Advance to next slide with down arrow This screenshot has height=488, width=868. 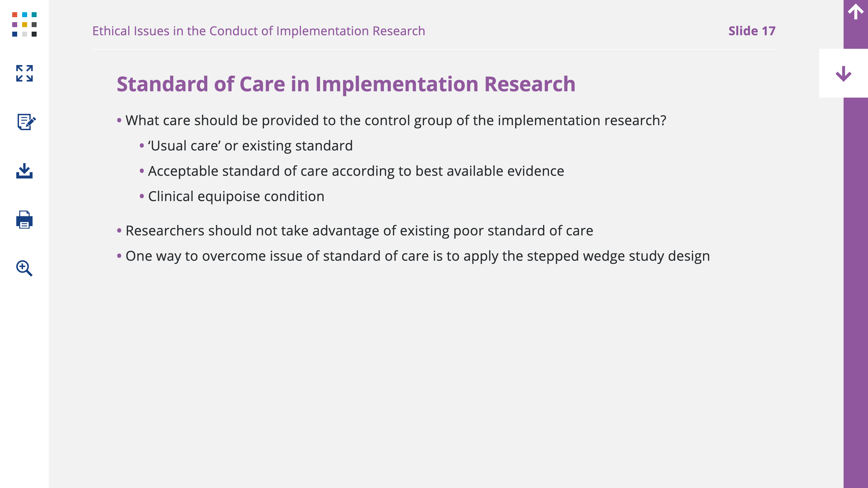843,73
